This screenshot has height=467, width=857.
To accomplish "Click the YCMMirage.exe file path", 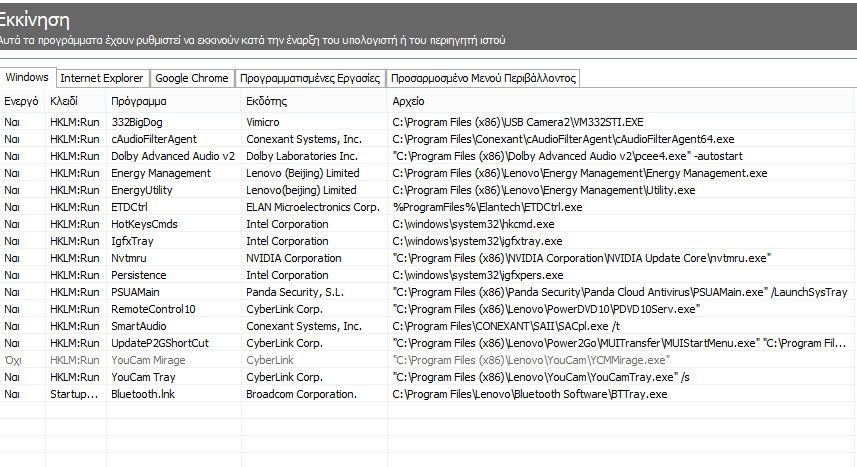I will (x=531, y=359).
